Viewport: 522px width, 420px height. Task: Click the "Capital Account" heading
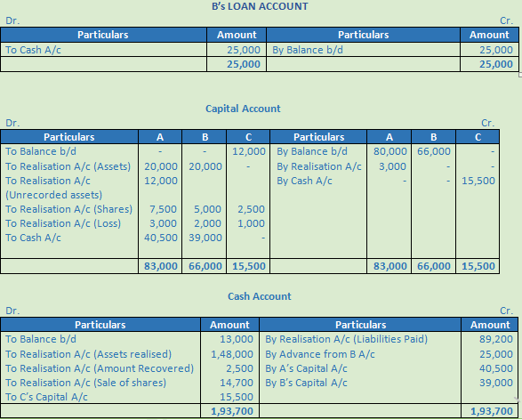click(243, 109)
